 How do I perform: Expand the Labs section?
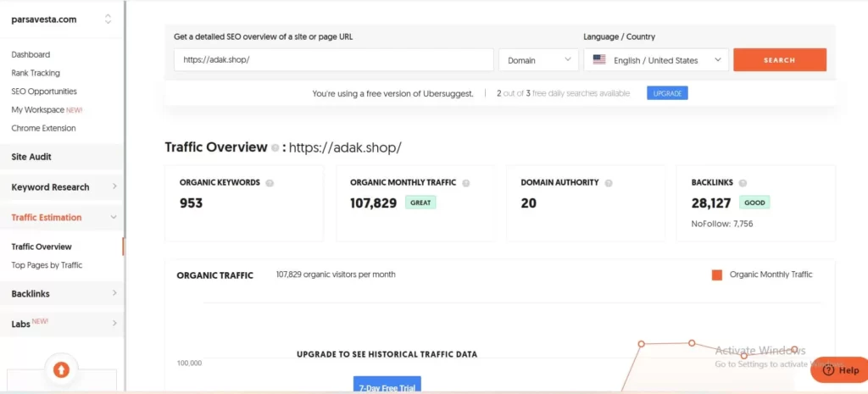tap(61, 324)
